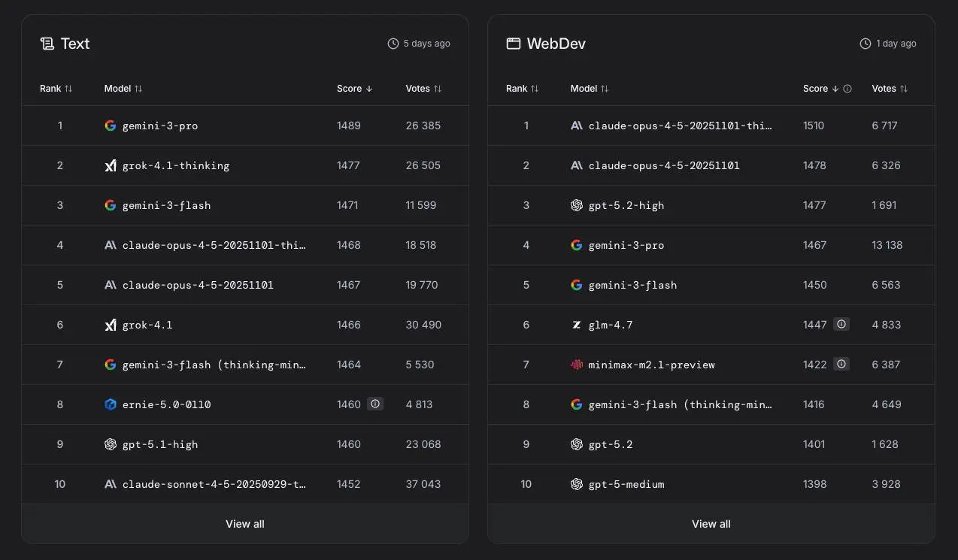Click the Google icon at WebDev rank 5
Image resolution: width=958 pixels, height=560 pixels.
[577, 285]
